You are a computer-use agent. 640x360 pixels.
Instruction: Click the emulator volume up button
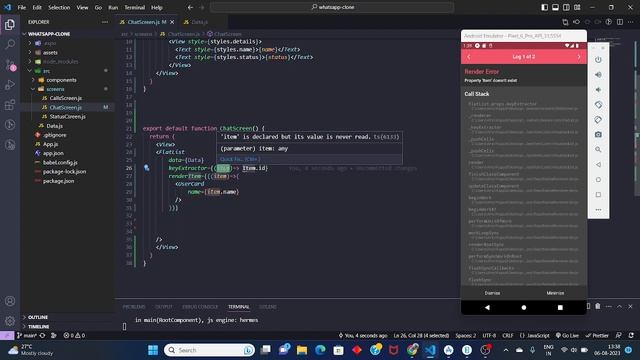[598, 75]
